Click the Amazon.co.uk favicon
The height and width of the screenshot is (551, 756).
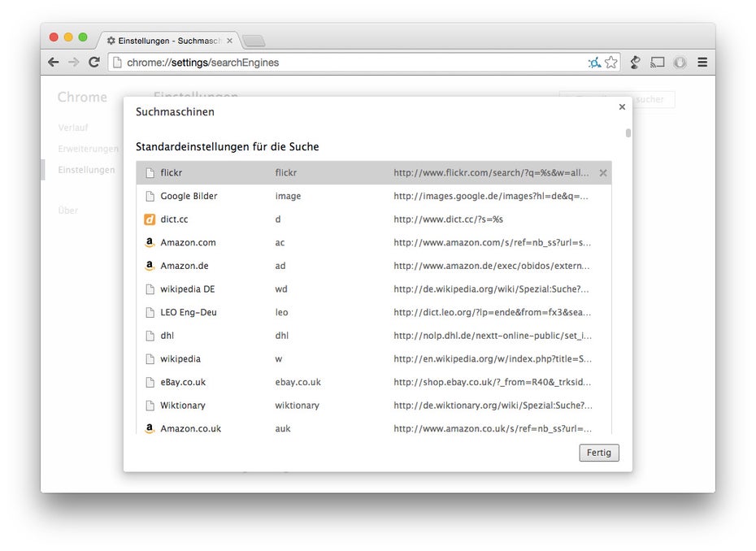coord(150,428)
